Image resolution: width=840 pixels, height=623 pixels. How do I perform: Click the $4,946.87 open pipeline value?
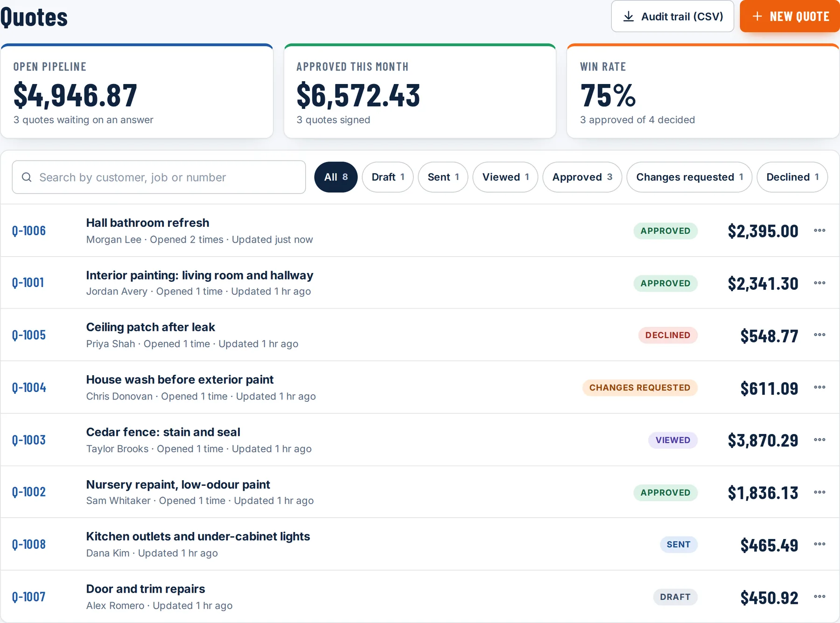(x=75, y=95)
